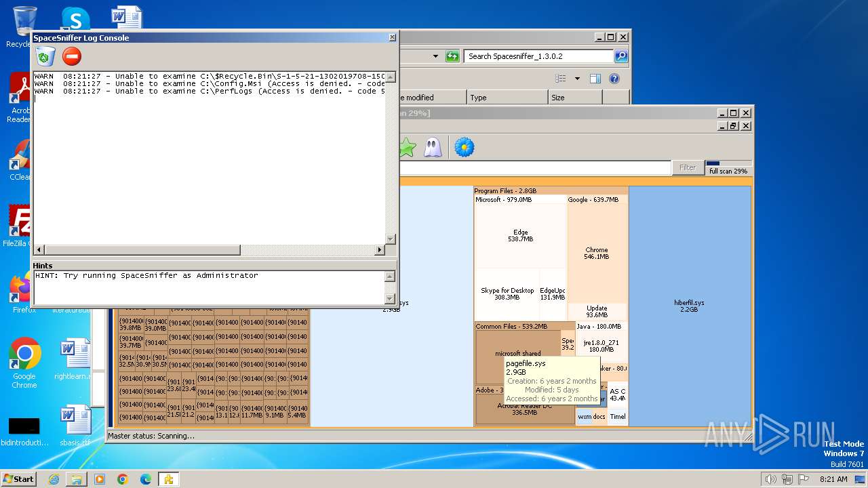Select the EdgeUpdate 131.9MB block
Viewport: 868px width, 488px height.
point(553,293)
